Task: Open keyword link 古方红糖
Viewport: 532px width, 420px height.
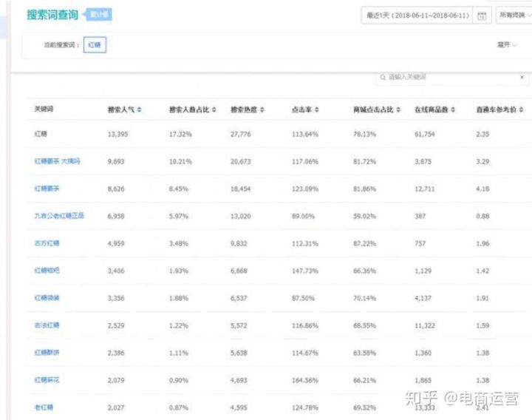Action: [x=47, y=243]
